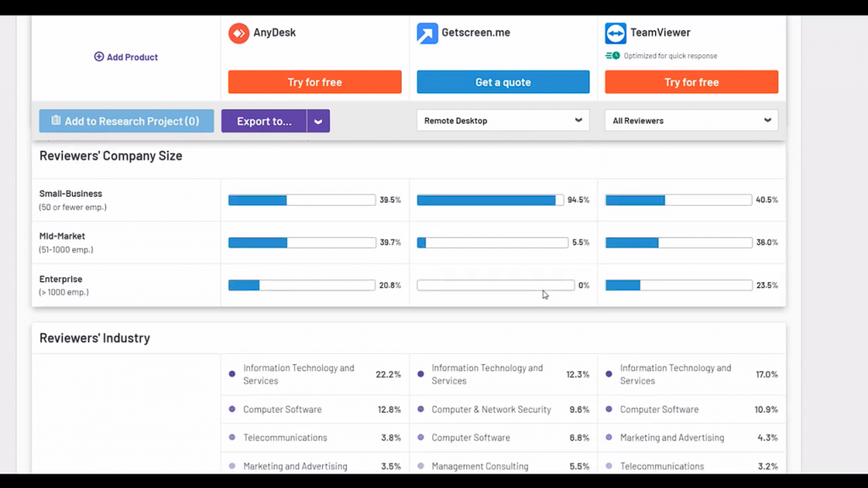868x488 pixels.
Task: Click Getscreen.me Enterprise 0% bar
Action: click(495, 285)
